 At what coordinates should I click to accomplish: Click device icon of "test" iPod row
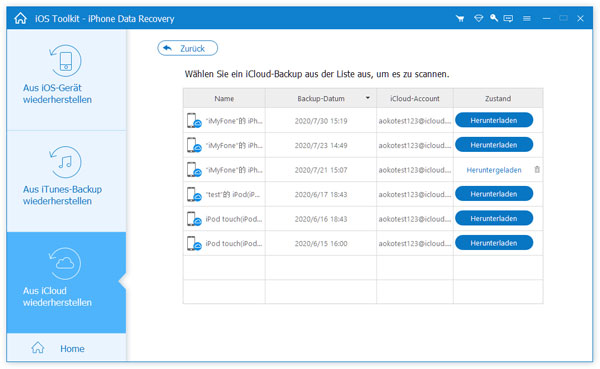[x=194, y=194]
